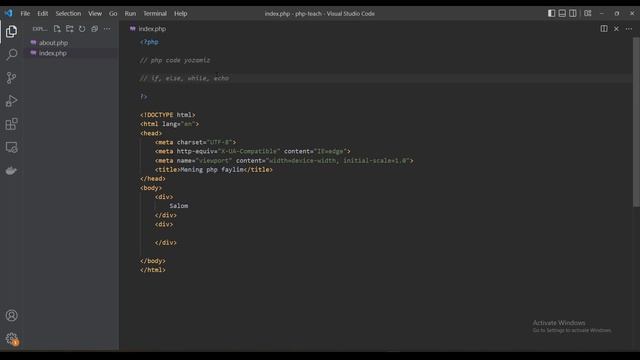Toggle the bottom panel layout
The image size is (640, 360).
point(562,13)
